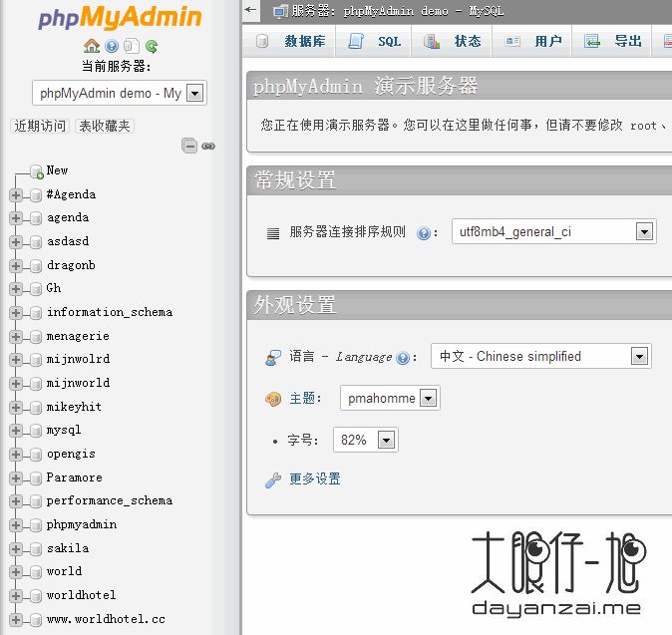Click the database icon of mysql

pyautogui.click(x=36, y=431)
